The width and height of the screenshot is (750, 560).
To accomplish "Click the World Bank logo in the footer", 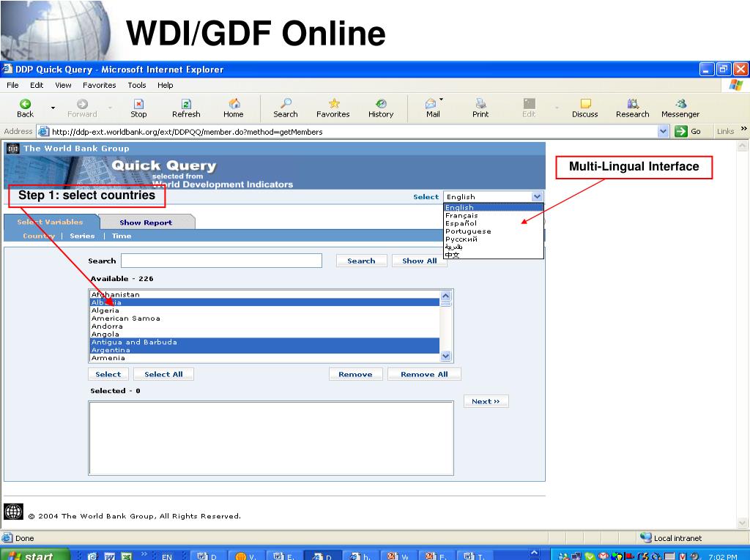I will tap(13, 512).
